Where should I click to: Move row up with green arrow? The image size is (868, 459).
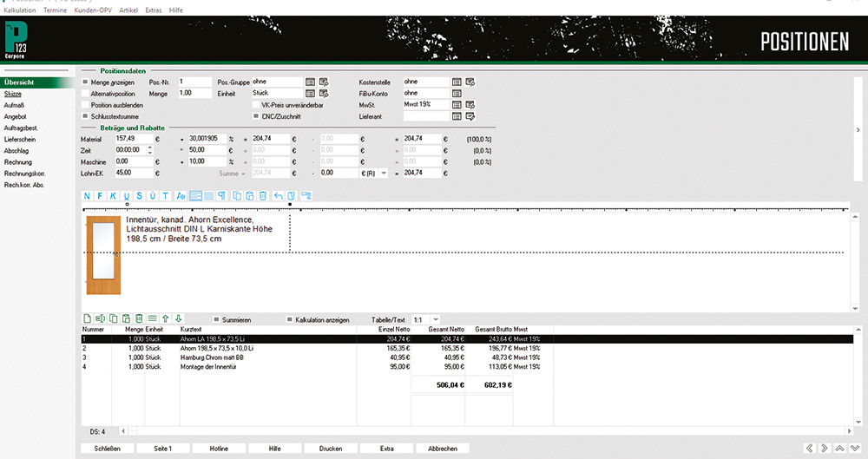pyautogui.click(x=165, y=319)
